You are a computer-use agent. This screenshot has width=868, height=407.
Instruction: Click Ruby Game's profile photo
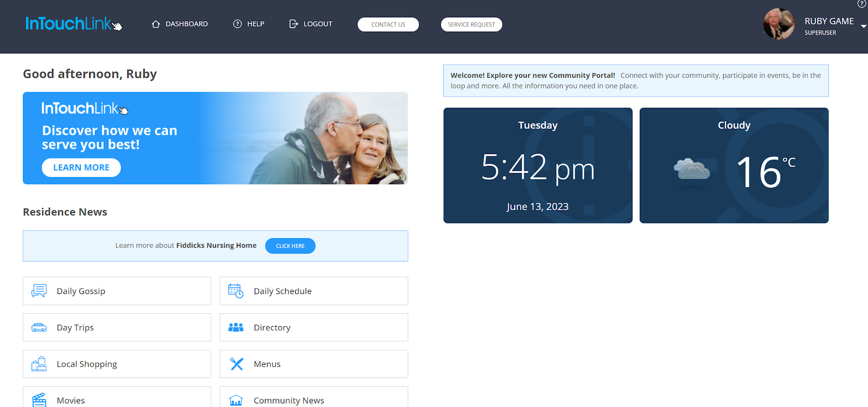tap(779, 24)
